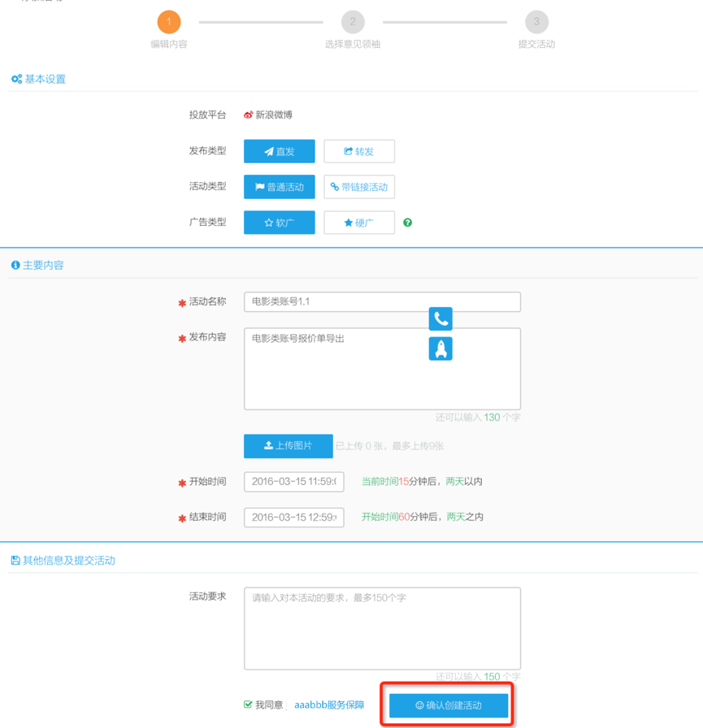The width and height of the screenshot is (703, 728).
Task: Go to step 3 提交活动
Action: 536,23
